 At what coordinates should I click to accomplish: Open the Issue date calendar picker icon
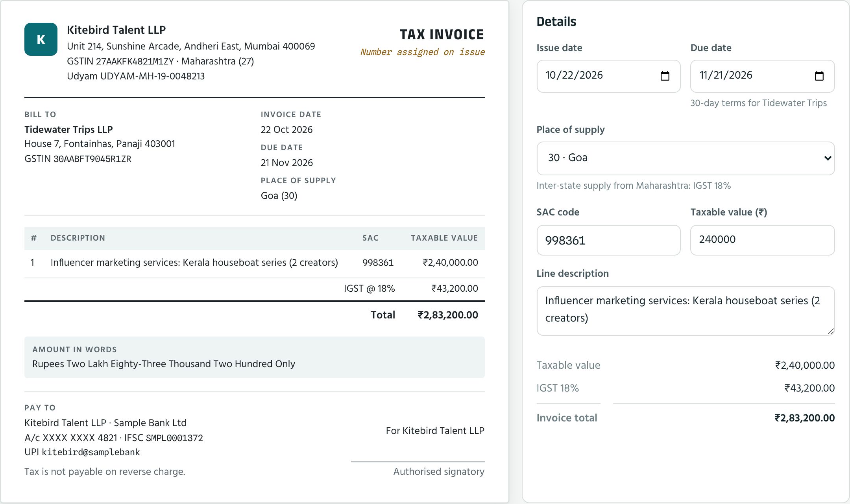pyautogui.click(x=665, y=76)
